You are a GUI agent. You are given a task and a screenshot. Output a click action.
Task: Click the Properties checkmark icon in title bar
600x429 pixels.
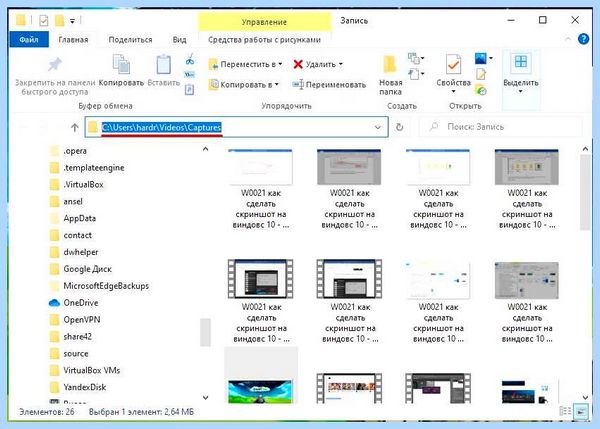pyautogui.click(x=44, y=20)
